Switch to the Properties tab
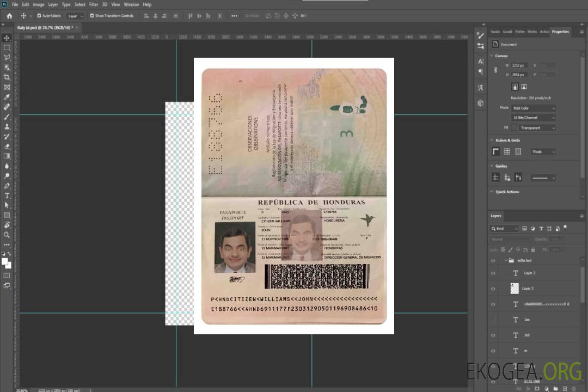Screen dimensions: 588x392 click(x=560, y=32)
